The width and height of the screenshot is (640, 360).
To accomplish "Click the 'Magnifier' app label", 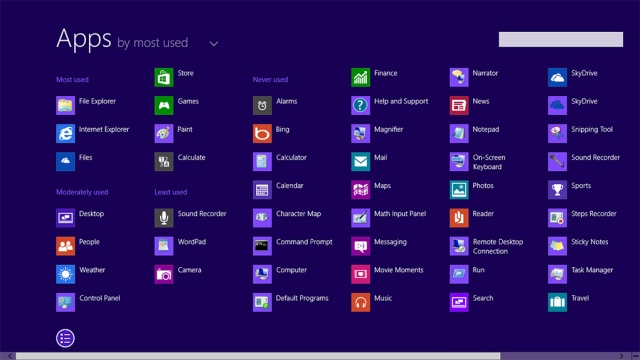I will 389,129.
